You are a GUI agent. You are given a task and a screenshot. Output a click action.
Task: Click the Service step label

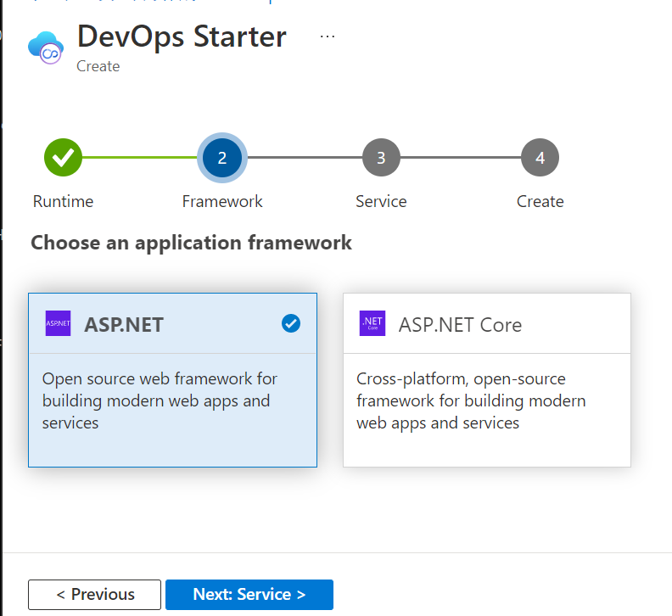tap(381, 201)
